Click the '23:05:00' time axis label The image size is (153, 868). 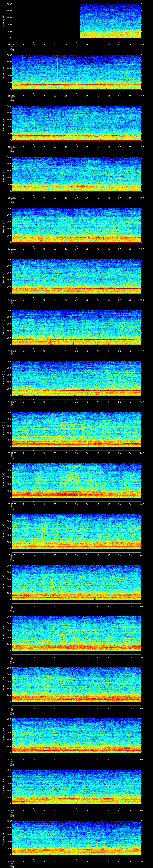click(12, 96)
